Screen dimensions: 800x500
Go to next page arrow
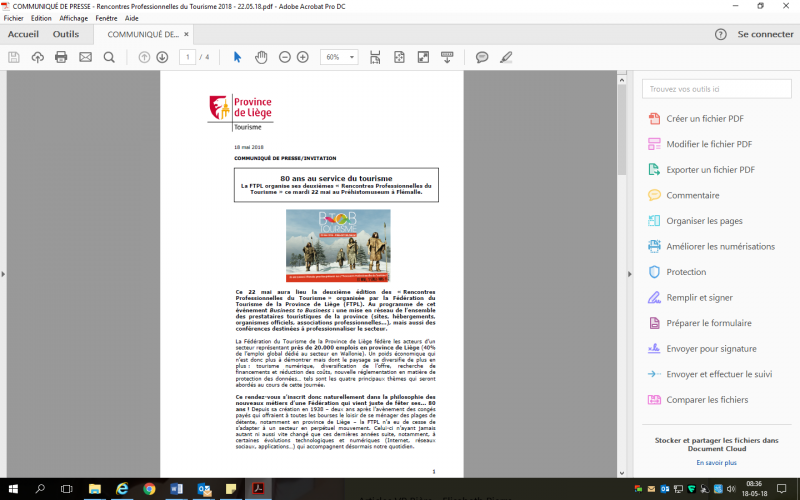pos(162,57)
